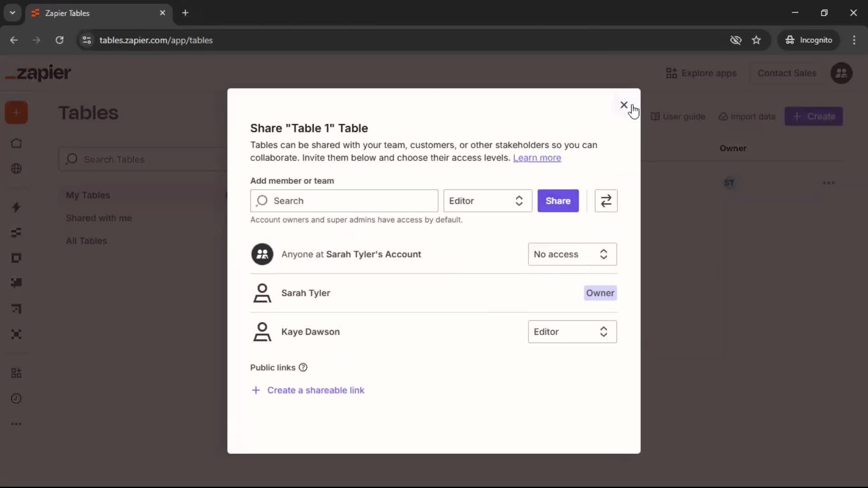Open Chrome's three-dot menu
Image resolution: width=868 pixels, height=488 pixels.
point(854,40)
